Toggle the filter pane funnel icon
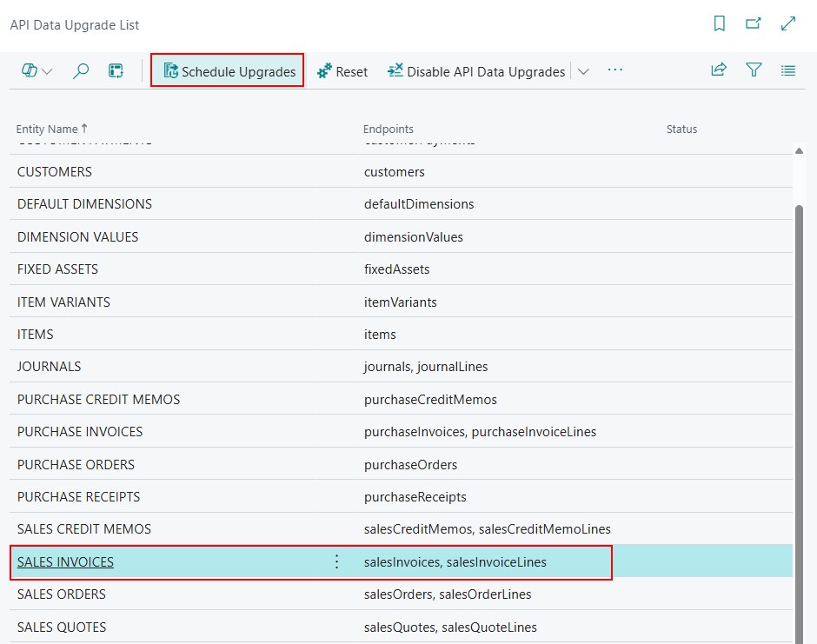 pos(754,70)
